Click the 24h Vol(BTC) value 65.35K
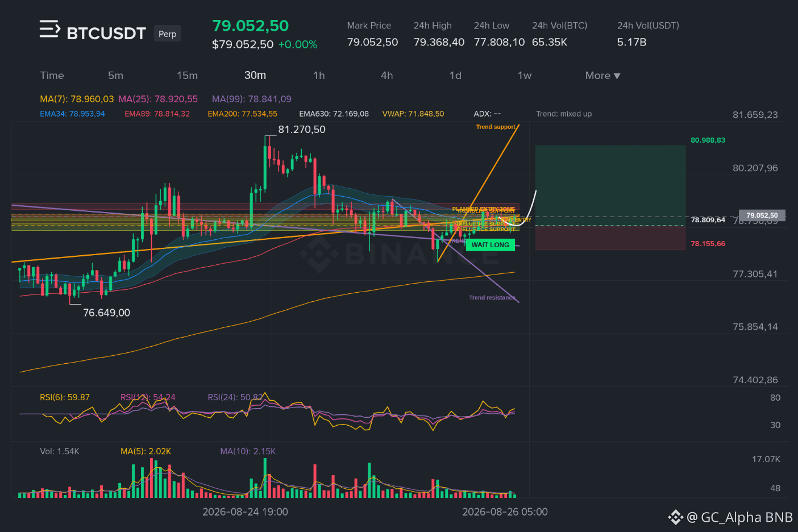This screenshot has width=798, height=532. point(550,42)
